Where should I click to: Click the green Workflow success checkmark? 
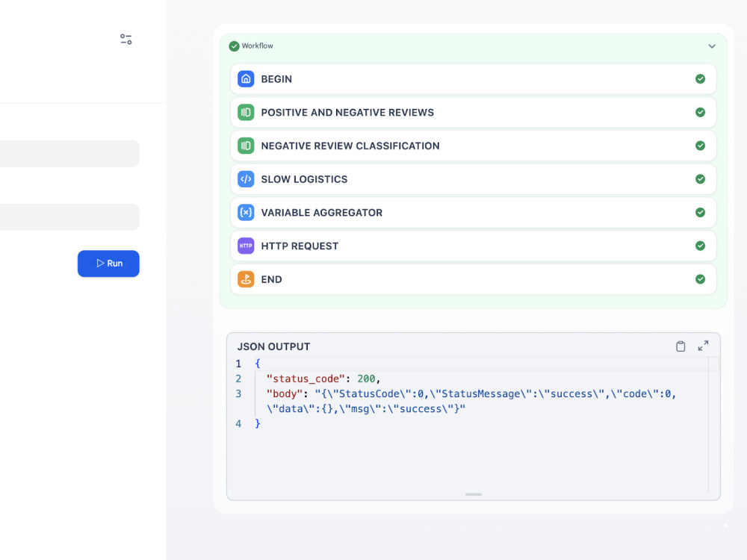[234, 46]
